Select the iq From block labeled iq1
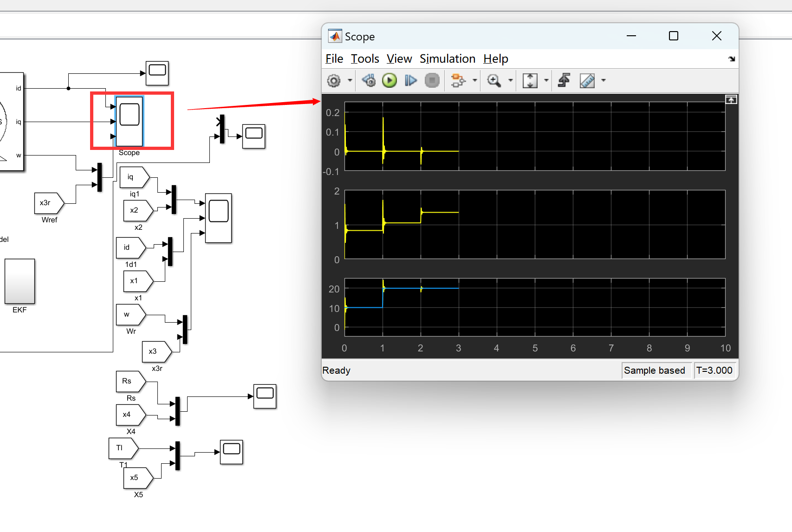Viewport: 792px width, 532px height. 135,177
